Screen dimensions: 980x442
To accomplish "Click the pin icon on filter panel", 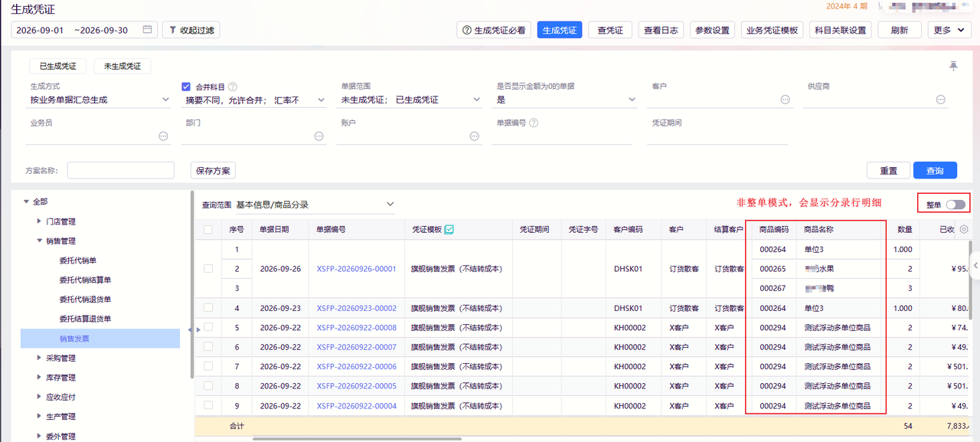I will tap(953, 67).
